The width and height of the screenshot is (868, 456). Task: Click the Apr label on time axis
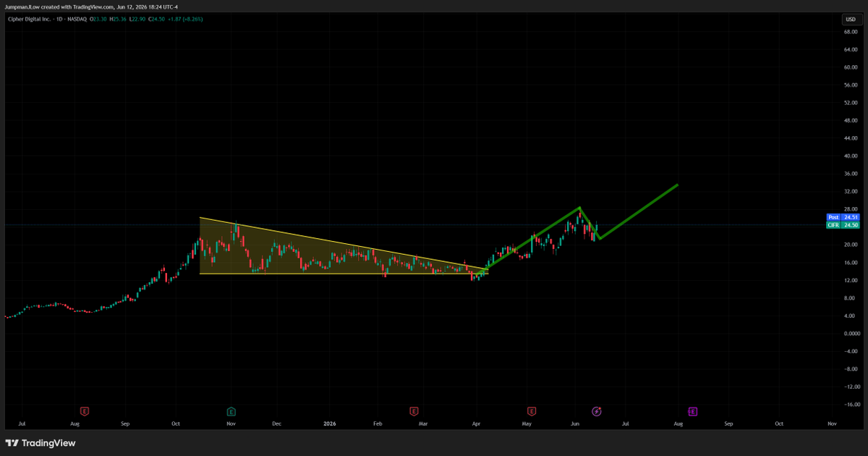pyautogui.click(x=476, y=423)
